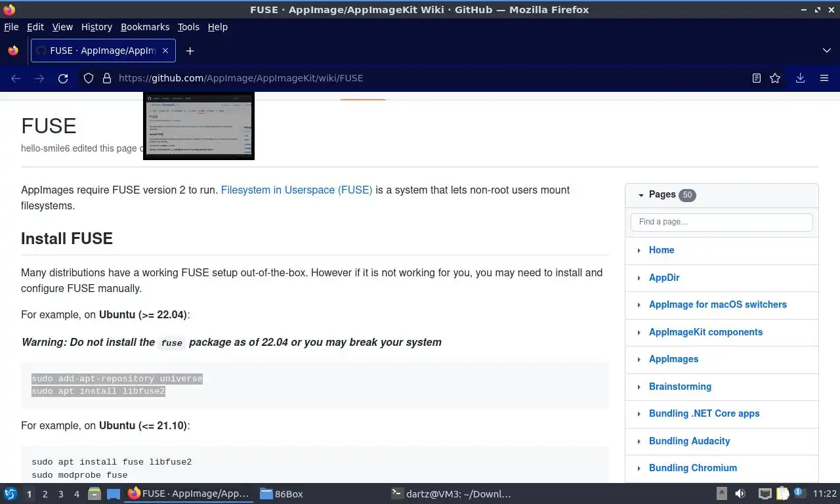Screen dimensions: 840x504
Task: Expand the AppDir page entry arrow
Action: click(x=639, y=278)
